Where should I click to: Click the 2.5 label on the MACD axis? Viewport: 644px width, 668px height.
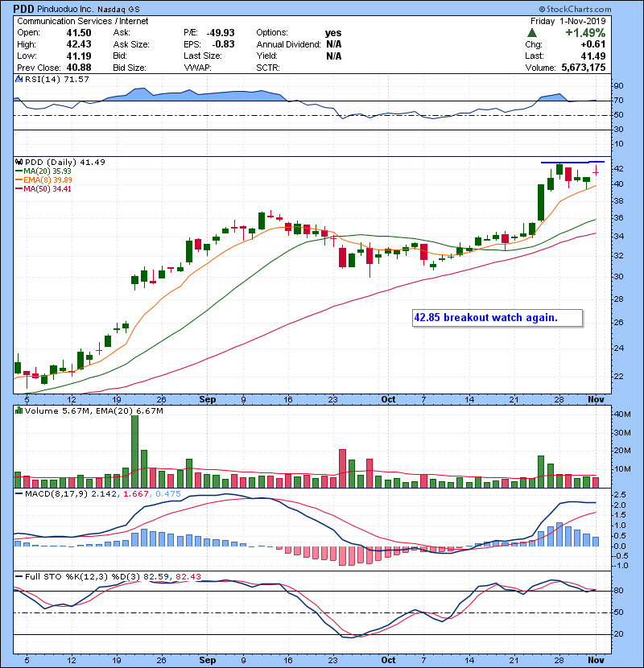point(620,495)
